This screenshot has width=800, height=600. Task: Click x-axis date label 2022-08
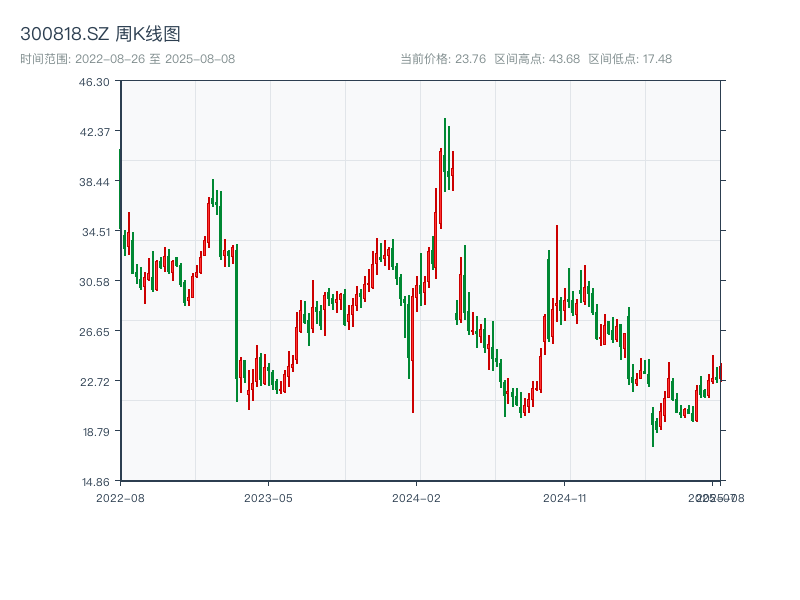[x=120, y=498]
